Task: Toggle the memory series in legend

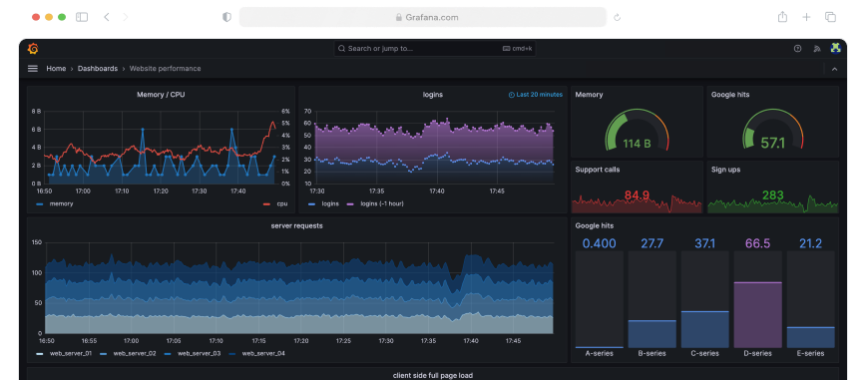Action: point(61,203)
